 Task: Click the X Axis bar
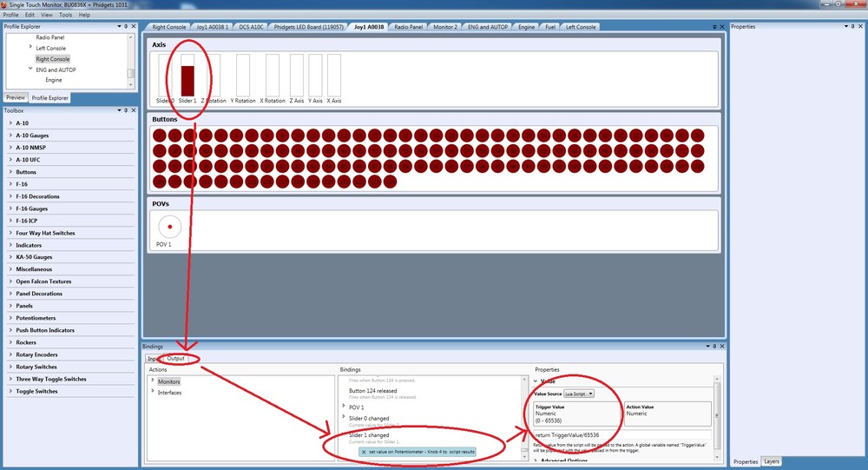pos(334,76)
